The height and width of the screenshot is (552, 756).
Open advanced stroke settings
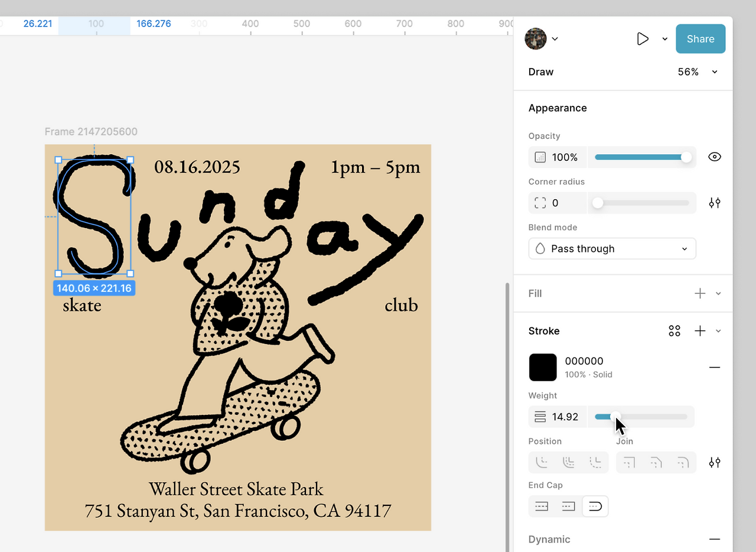[x=715, y=462]
